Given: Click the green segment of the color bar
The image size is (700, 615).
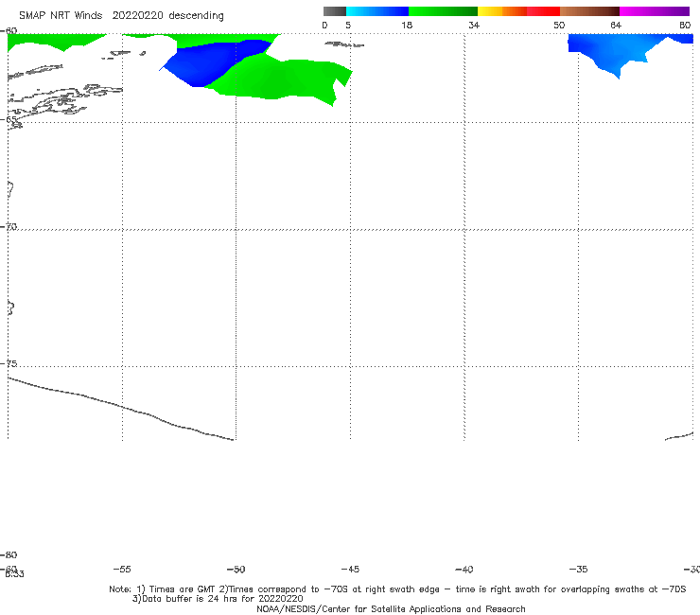Looking at the screenshot, I should 443,11.
